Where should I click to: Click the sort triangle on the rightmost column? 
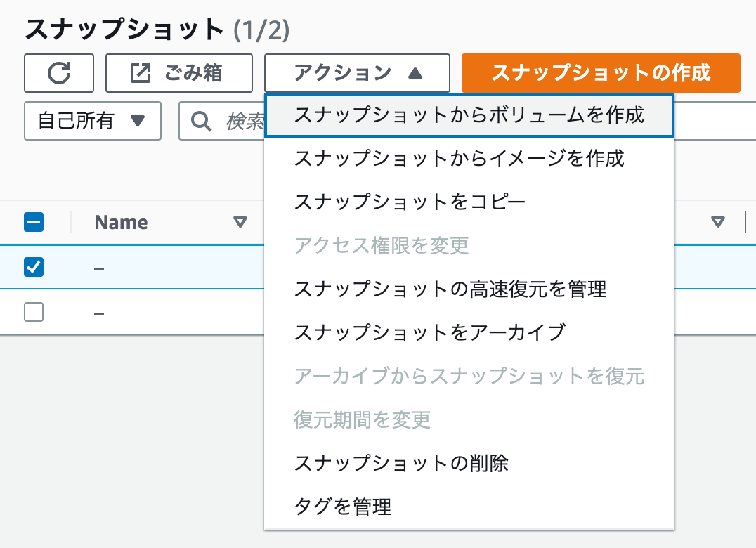click(719, 222)
